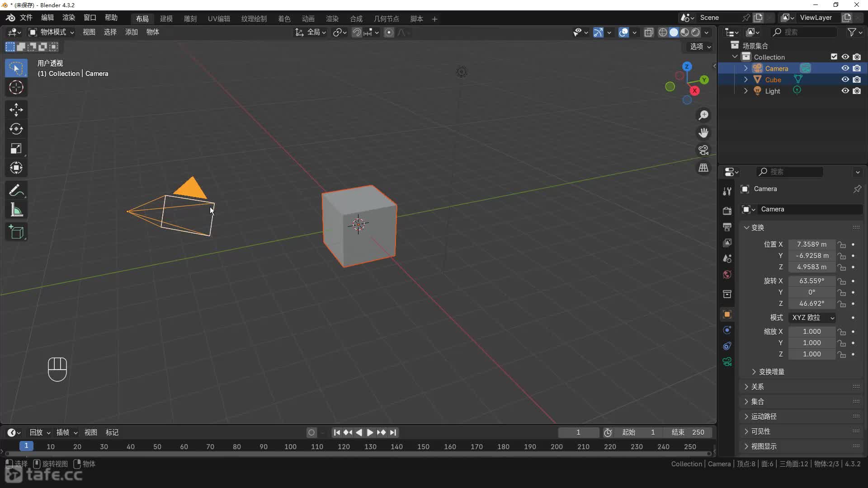868x488 pixels.
Task: Hide Camera in viewport via eye icon
Action: tap(845, 68)
